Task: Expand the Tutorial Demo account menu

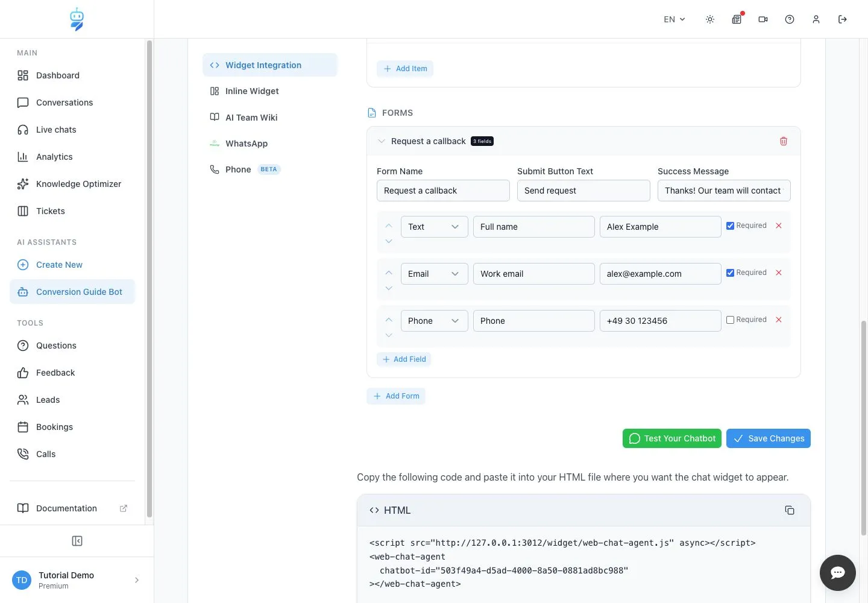Action: point(77,580)
